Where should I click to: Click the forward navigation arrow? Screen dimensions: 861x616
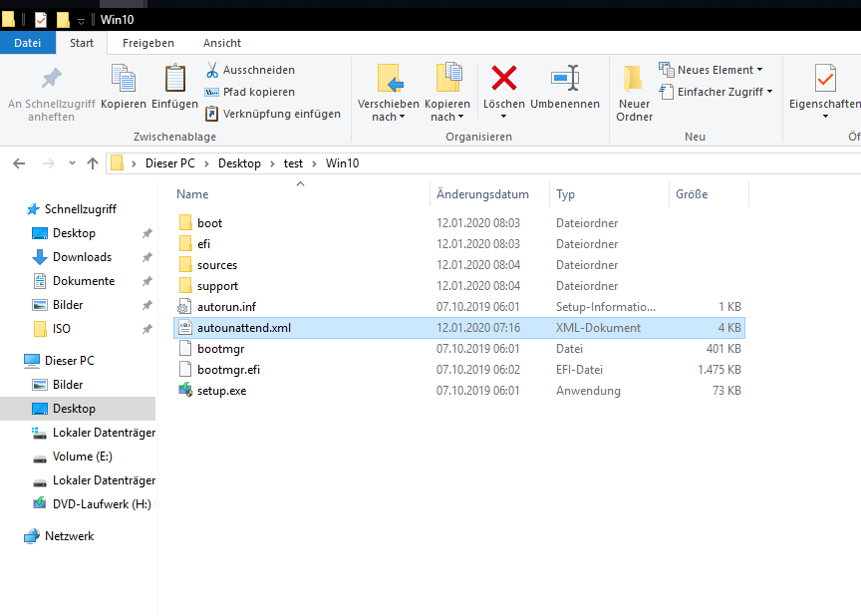(48, 163)
